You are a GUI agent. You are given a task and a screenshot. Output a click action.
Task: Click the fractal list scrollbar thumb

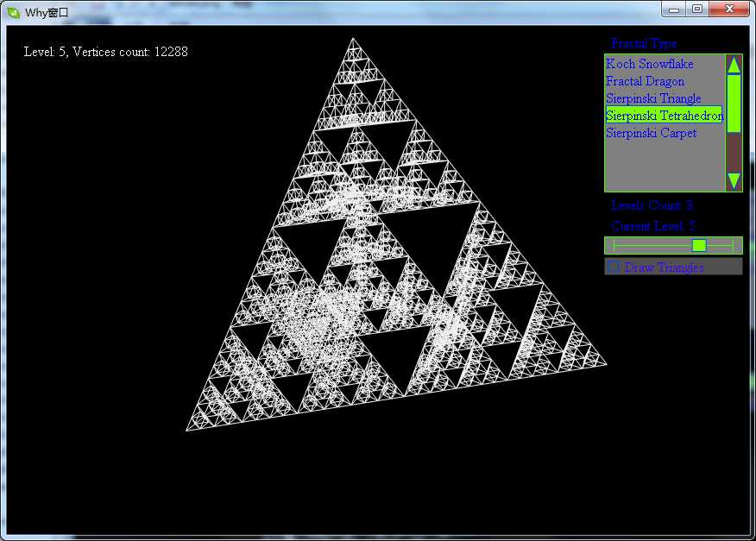734,104
